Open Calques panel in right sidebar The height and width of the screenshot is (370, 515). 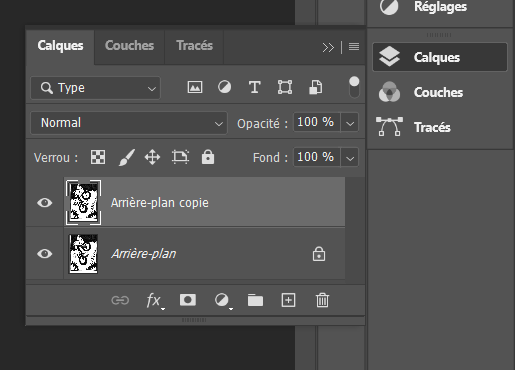click(440, 57)
